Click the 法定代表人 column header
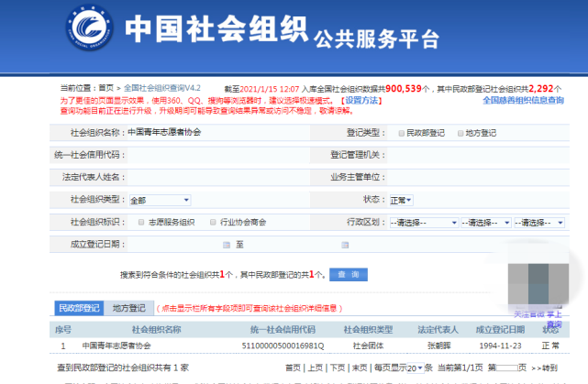Viewport: 588px width, 384px height. click(x=438, y=330)
